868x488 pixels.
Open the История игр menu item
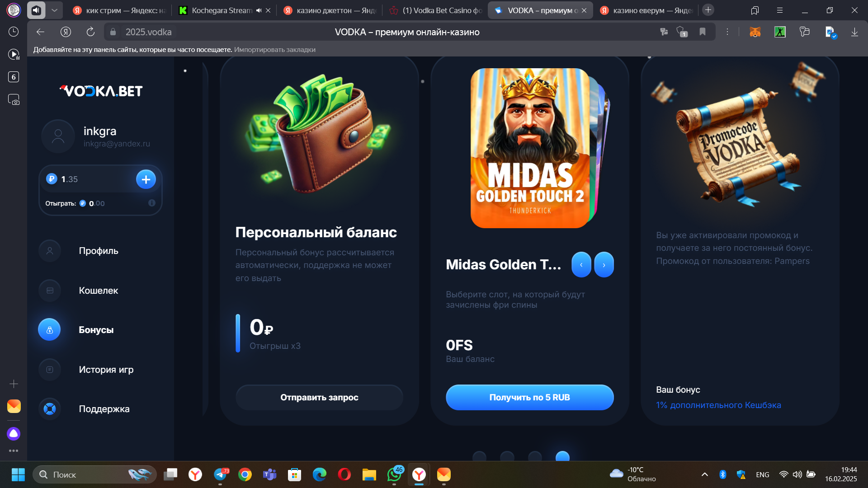point(106,370)
